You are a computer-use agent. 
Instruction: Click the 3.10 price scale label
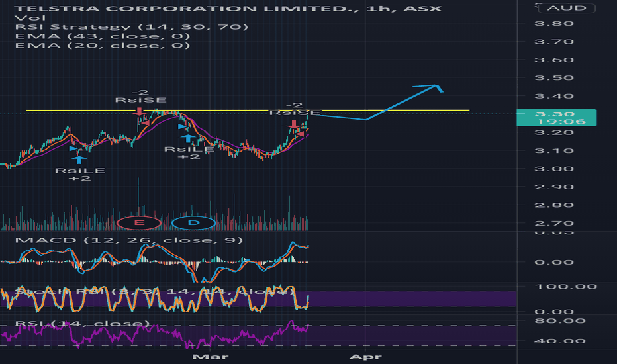tap(554, 151)
